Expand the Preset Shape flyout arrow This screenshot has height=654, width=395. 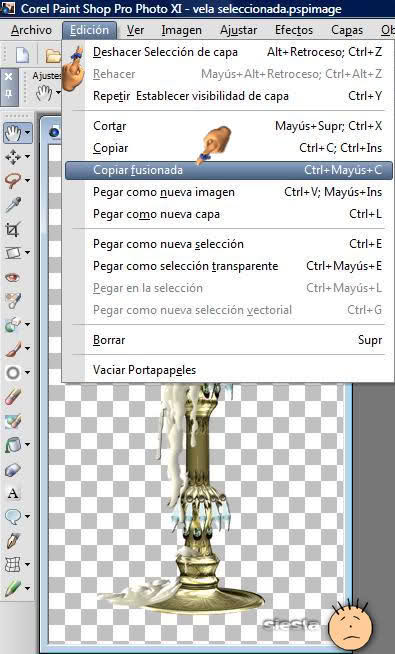point(28,517)
